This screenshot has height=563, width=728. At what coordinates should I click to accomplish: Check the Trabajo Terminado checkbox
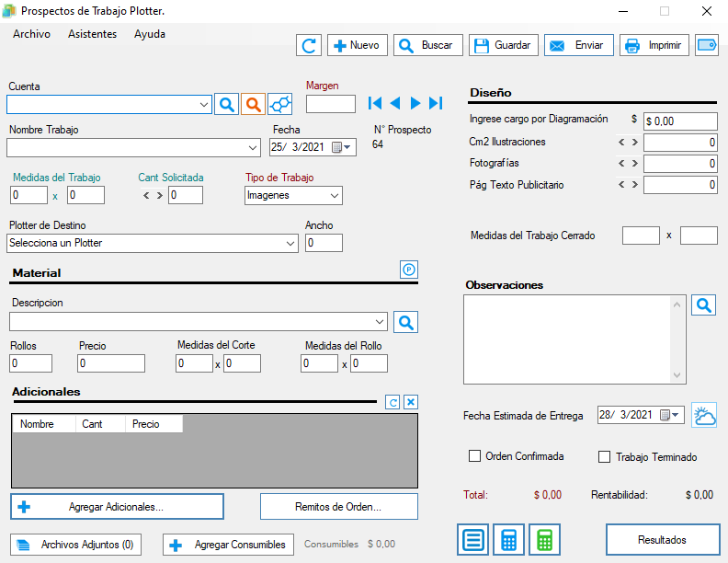point(604,457)
